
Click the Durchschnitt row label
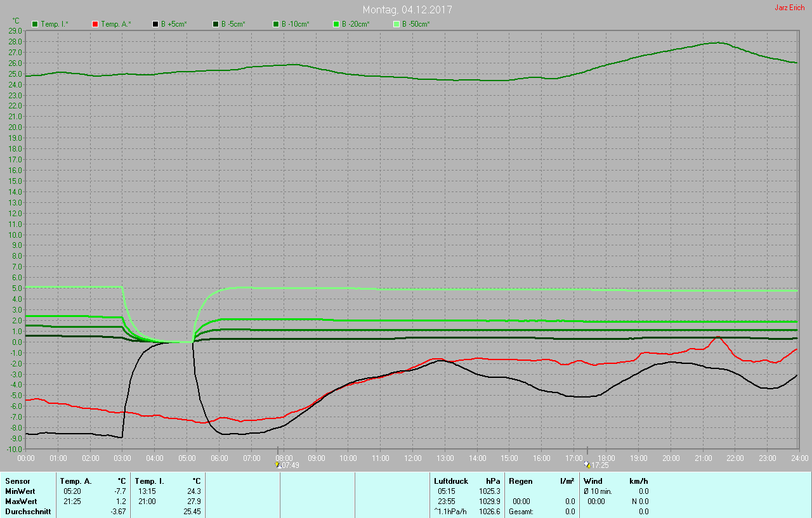tap(28, 512)
